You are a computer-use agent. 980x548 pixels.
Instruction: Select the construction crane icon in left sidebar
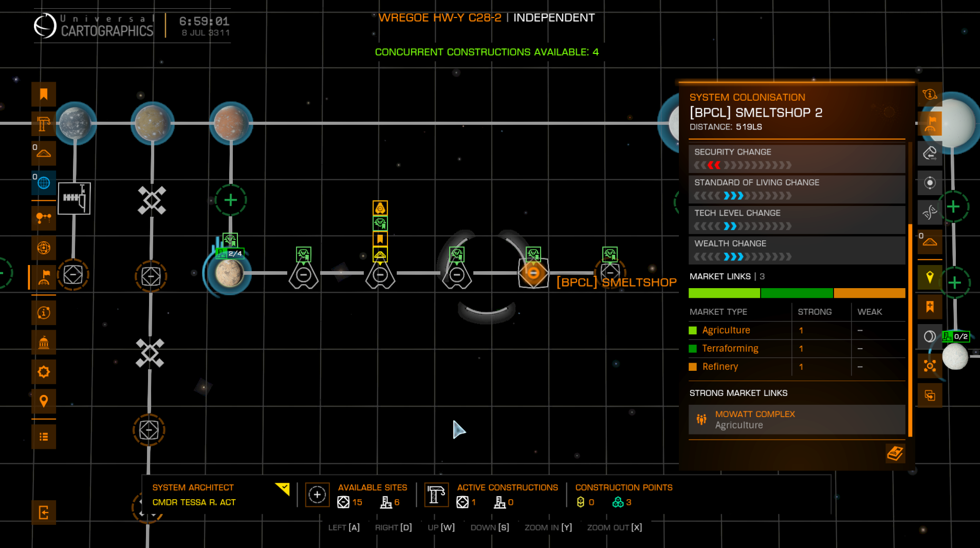click(x=44, y=124)
